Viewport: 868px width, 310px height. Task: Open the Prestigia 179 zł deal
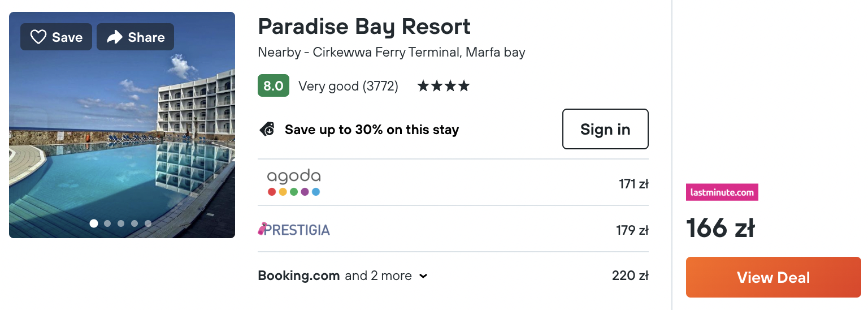[x=453, y=230]
